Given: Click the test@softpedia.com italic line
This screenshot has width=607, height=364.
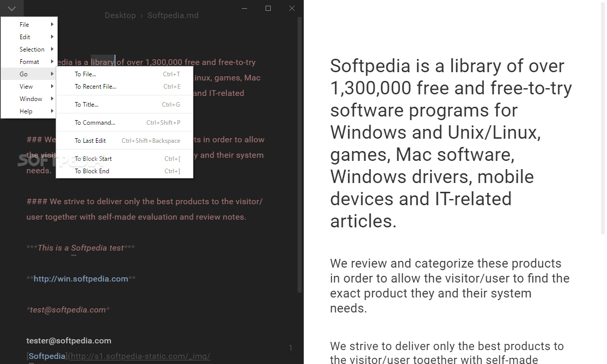Looking at the screenshot, I should tap(68, 309).
